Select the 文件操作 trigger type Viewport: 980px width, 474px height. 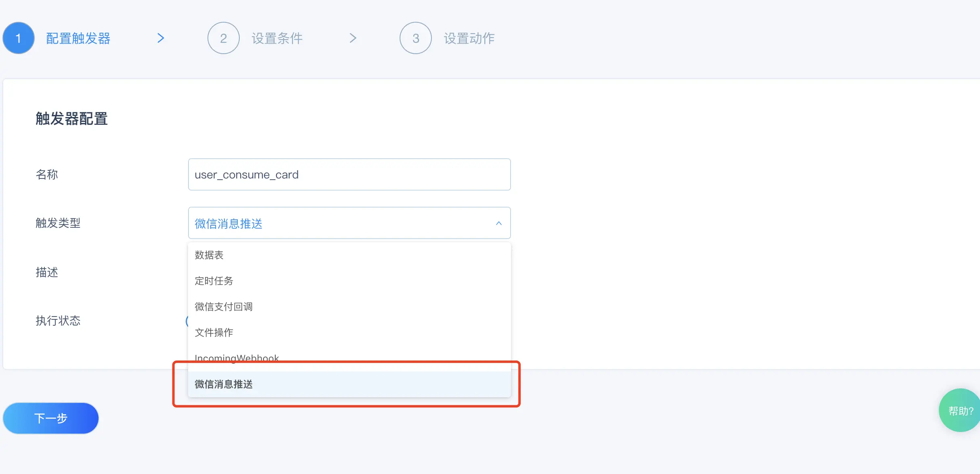(214, 333)
